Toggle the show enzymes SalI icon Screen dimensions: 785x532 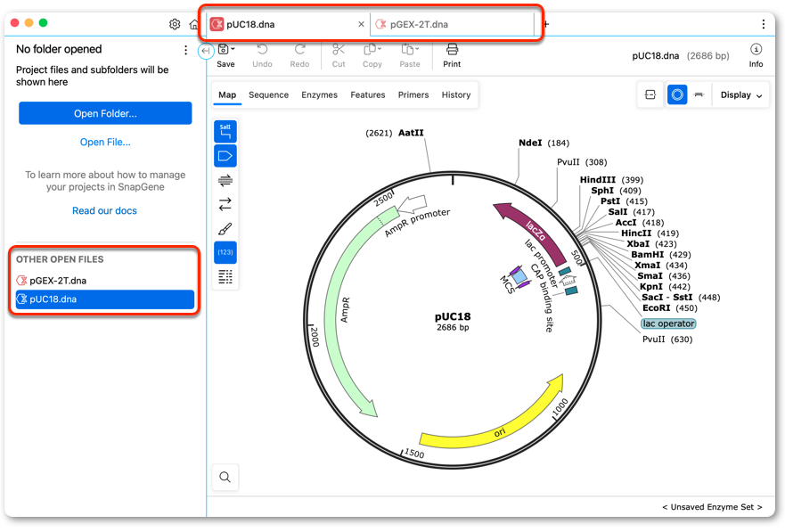point(225,132)
